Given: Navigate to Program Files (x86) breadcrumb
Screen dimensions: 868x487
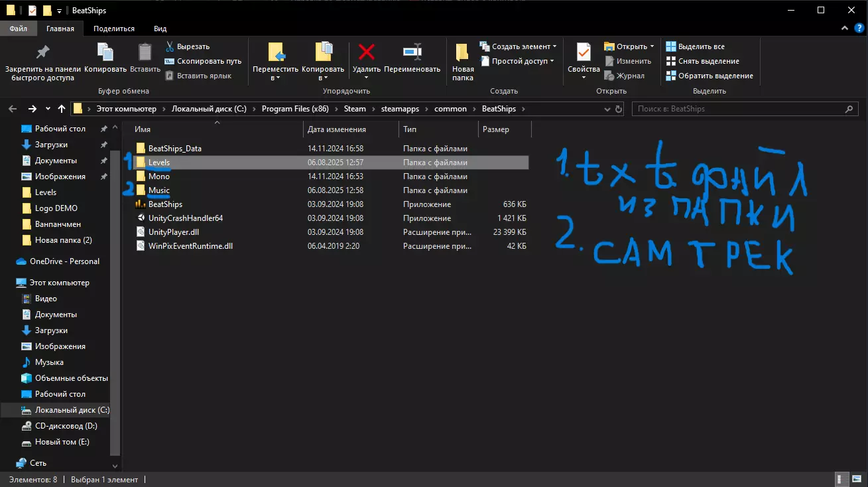Looking at the screenshot, I should [x=295, y=109].
